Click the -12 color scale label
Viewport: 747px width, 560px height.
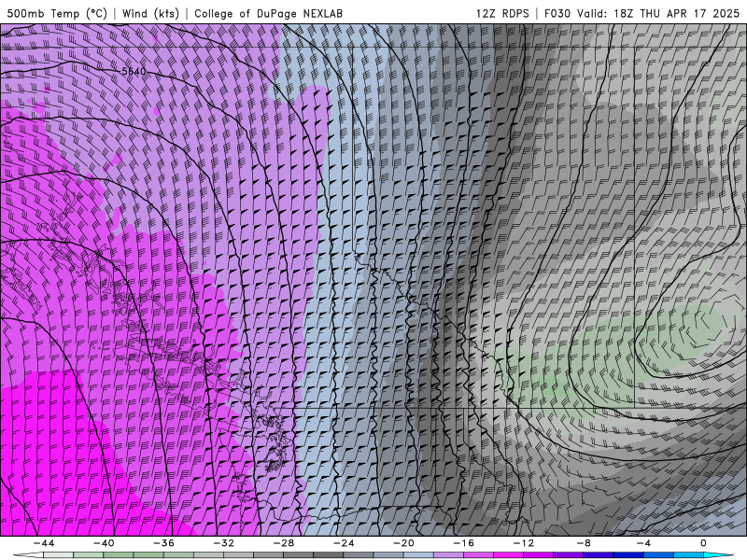point(524,543)
